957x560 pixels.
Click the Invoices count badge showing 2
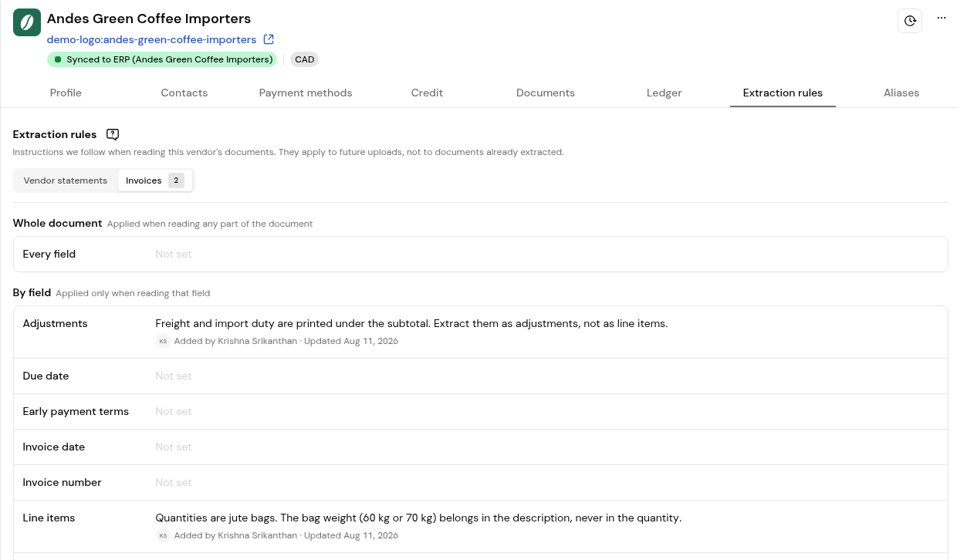[176, 180]
